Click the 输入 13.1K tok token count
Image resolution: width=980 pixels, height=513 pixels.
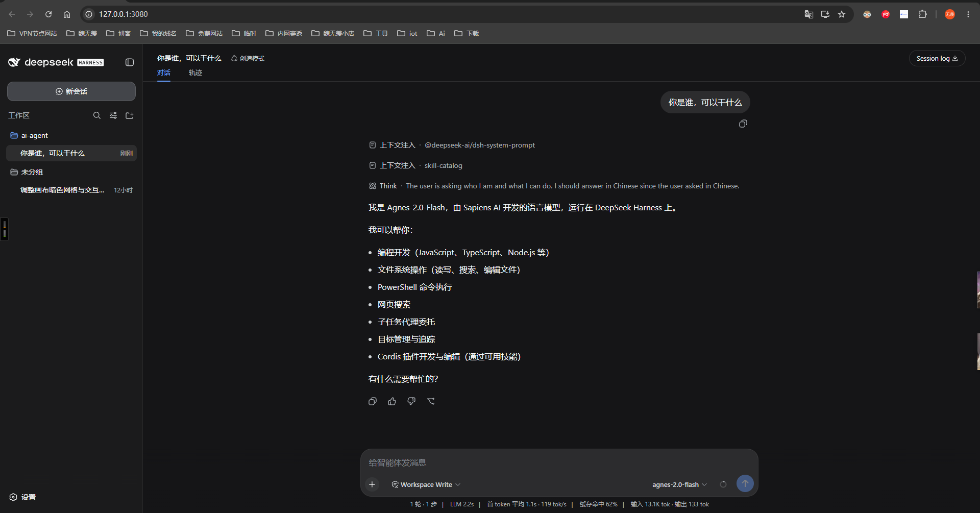click(x=650, y=504)
